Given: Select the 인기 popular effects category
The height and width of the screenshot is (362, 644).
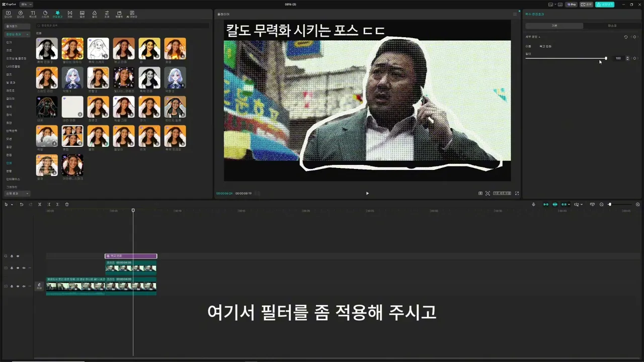Looking at the screenshot, I should (9, 42).
